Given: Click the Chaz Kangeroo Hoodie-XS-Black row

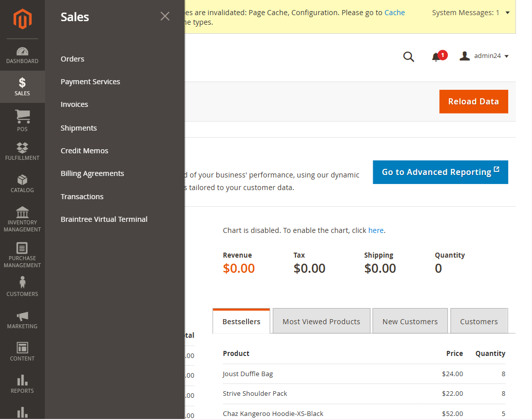Looking at the screenshot, I should point(364,413).
